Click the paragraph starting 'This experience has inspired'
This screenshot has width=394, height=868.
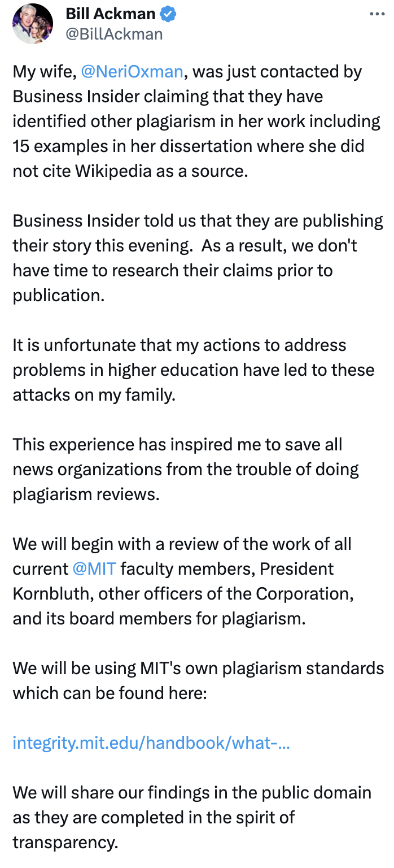point(186,470)
